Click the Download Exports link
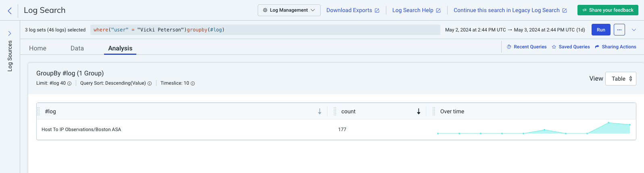Viewport: 644px width, 173px height. point(352,10)
